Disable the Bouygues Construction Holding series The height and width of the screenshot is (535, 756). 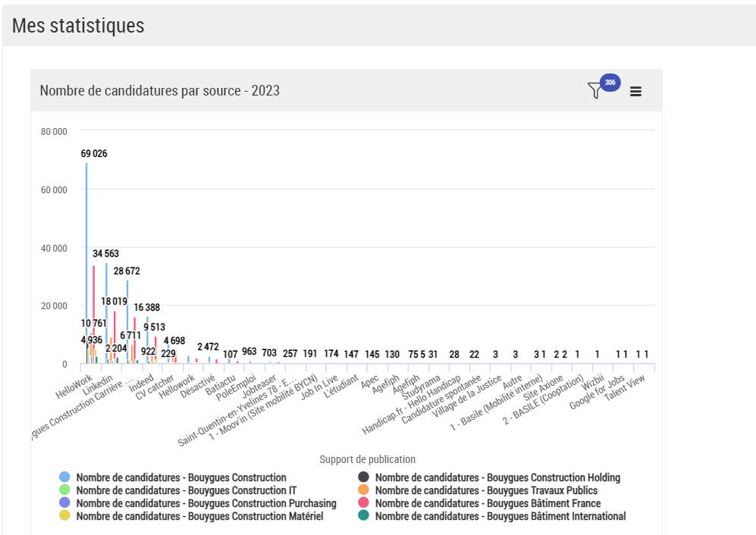497,477
